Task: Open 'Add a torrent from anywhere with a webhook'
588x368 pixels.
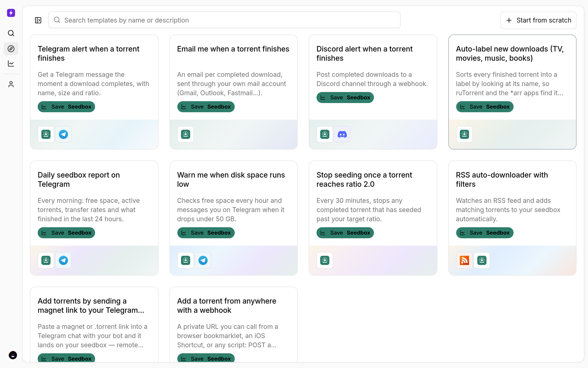Action: pos(226,306)
